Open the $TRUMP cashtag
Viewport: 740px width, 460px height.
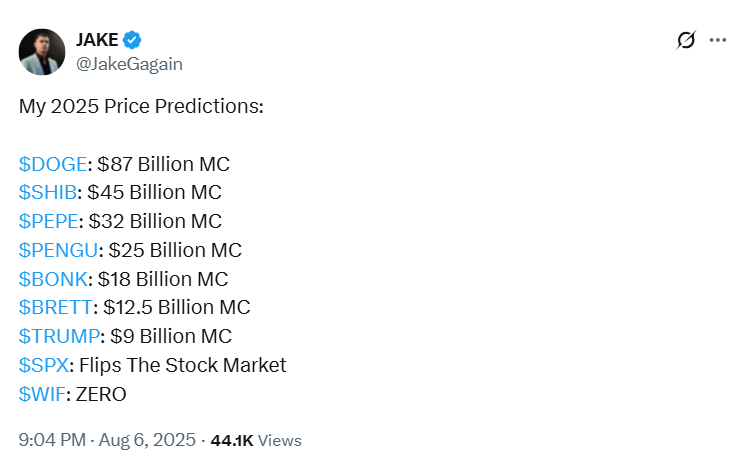click(58, 336)
